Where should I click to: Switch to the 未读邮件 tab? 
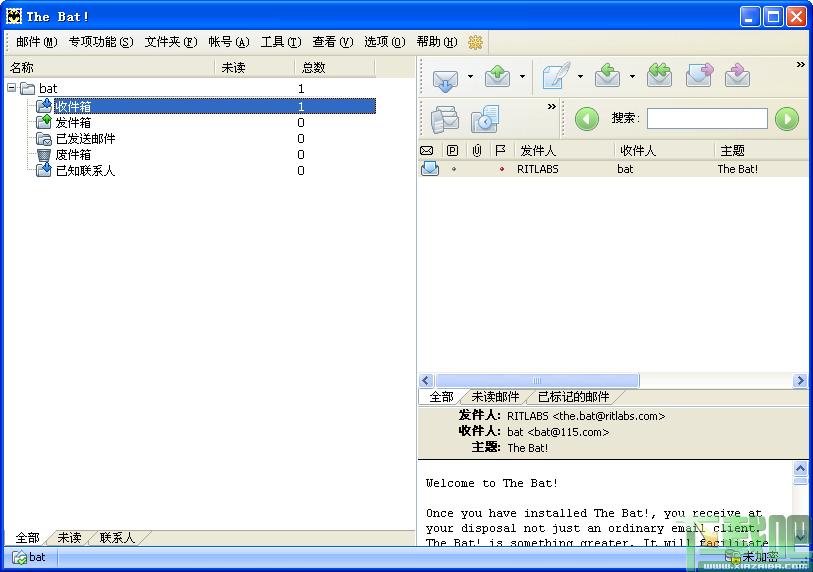tap(495, 397)
